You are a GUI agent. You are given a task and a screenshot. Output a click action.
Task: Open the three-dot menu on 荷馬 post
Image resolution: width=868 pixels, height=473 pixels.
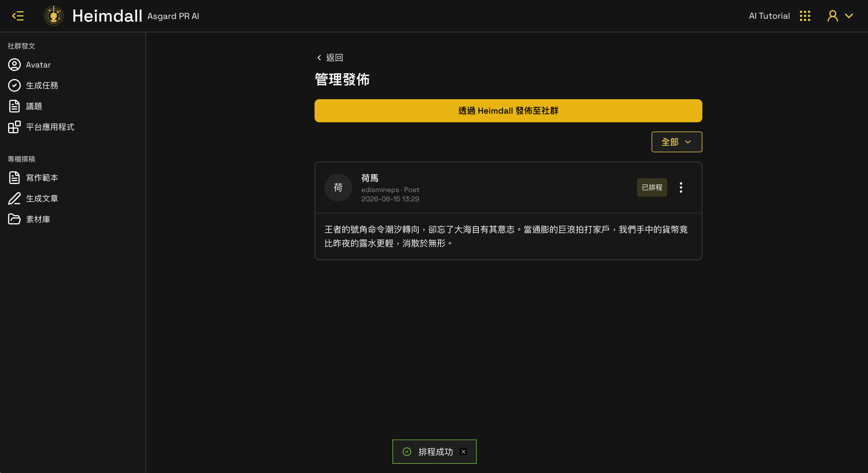click(x=681, y=187)
